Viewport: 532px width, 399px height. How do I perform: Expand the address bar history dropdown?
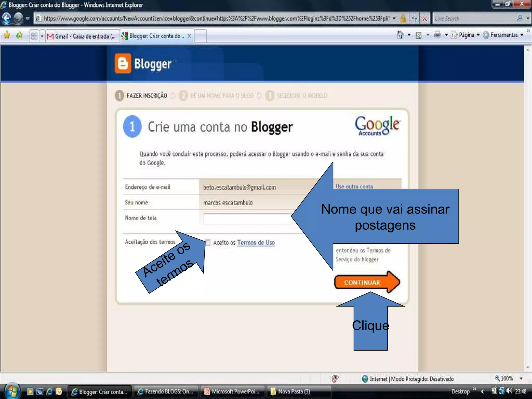[x=394, y=18]
